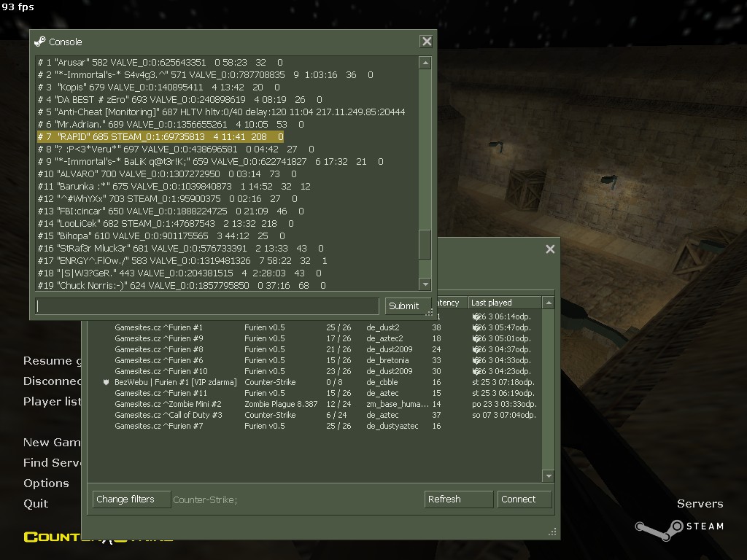This screenshot has width=747, height=560.
Task: Connect to the selected server
Action: (524, 499)
